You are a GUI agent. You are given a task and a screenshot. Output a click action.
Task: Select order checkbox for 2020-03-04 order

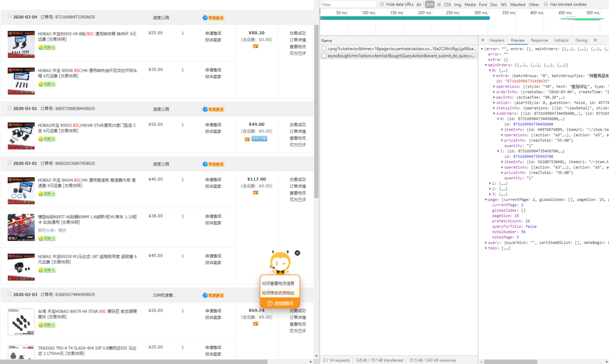coord(9,17)
